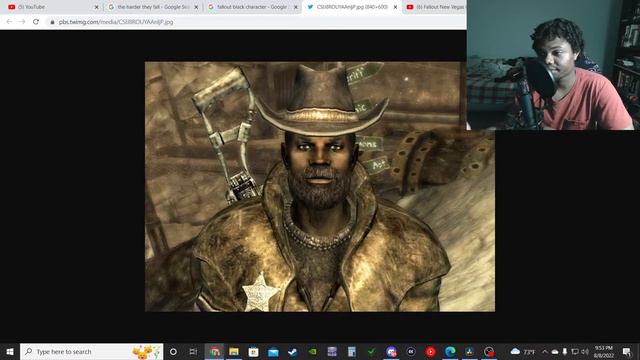Open volume control in the tray
640x360 pixels.
[585, 351]
